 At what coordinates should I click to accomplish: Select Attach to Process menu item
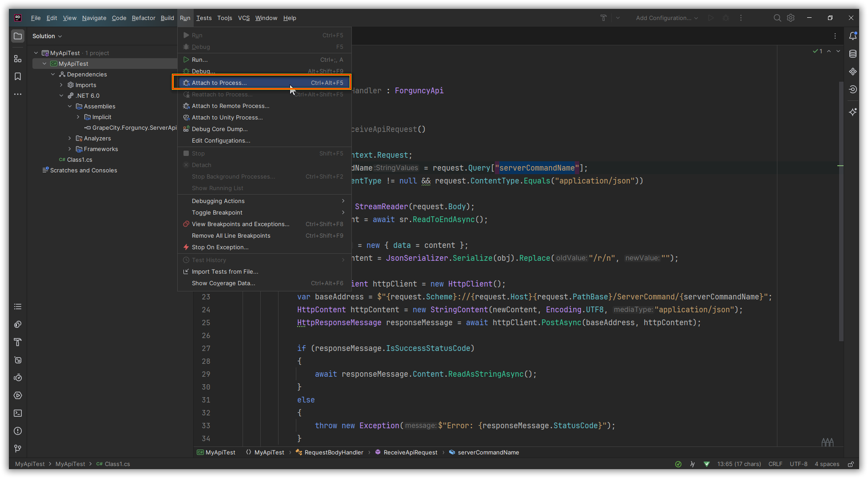[x=219, y=83]
